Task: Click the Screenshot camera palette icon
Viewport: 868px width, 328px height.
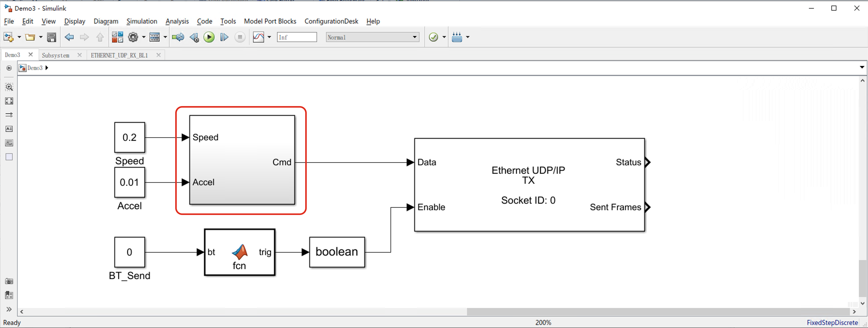Action: [x=9, y=281]
